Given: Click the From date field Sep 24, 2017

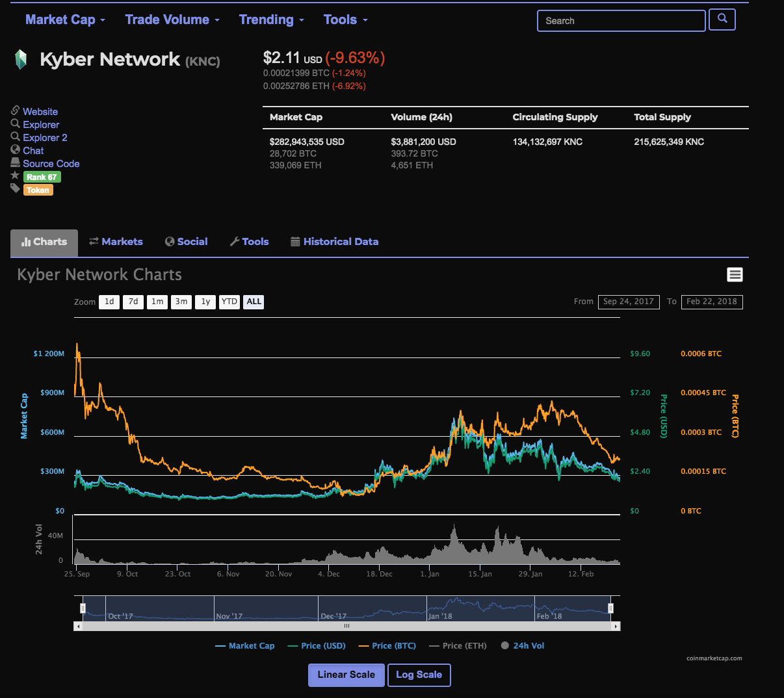Looking at the screenshot, I should 629,302.
